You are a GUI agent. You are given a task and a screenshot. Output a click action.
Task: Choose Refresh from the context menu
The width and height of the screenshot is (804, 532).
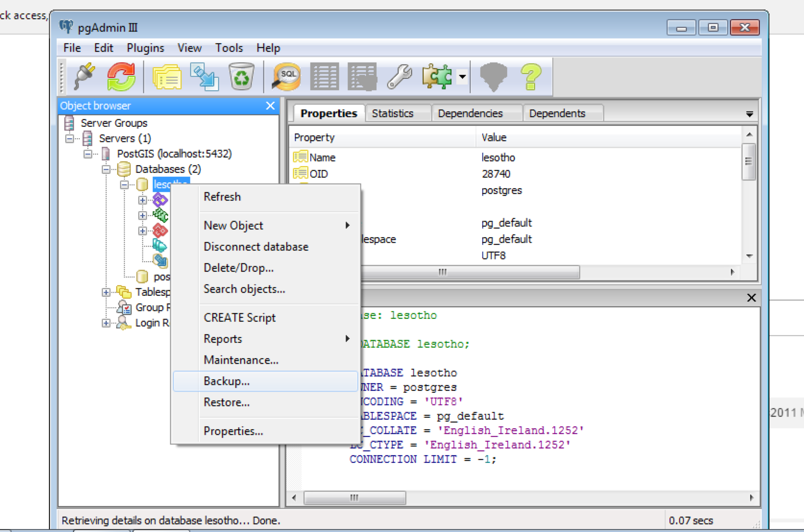(266, 197)
